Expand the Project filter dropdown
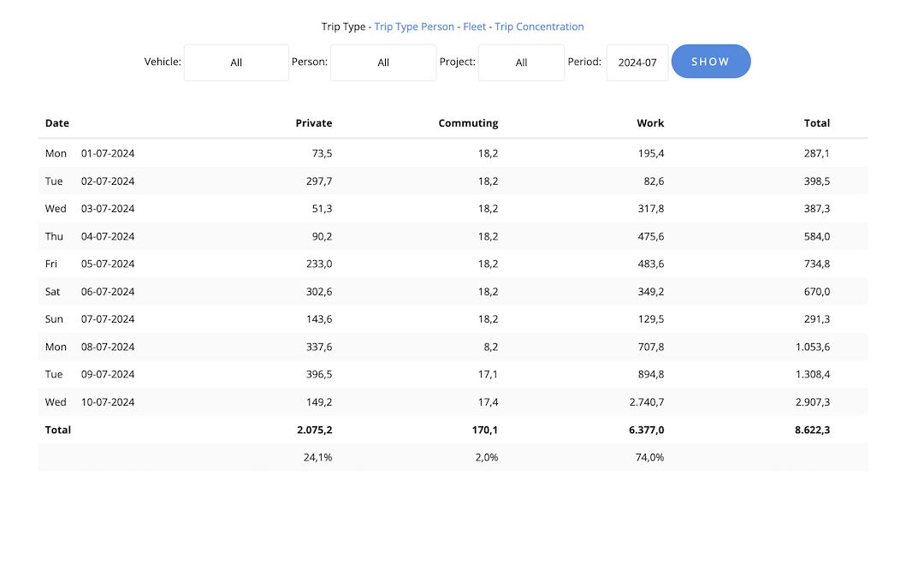 [x=521, y=62]
